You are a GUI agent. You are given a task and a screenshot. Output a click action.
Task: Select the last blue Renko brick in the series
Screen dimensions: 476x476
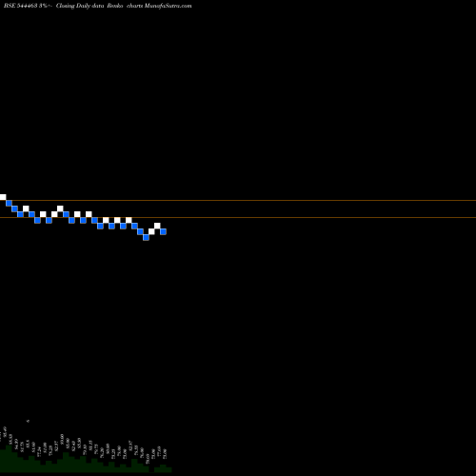(x=163, y=231)
